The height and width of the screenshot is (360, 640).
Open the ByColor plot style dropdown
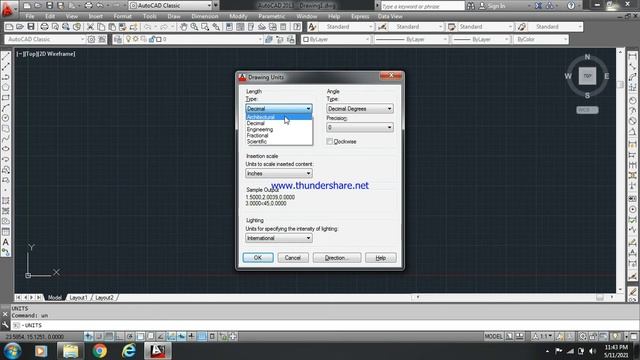click(x=541, y=39)
